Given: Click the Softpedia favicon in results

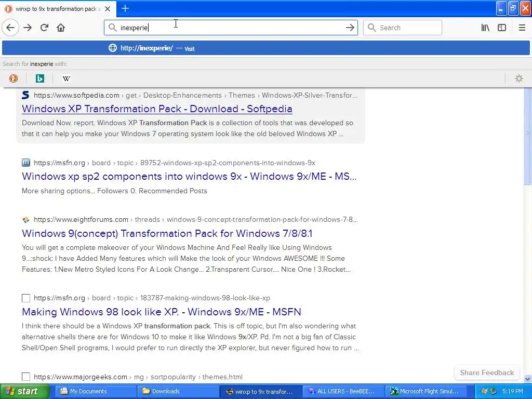Looking at the screenshot, I should pyautogui.click(x=25, y=95).
